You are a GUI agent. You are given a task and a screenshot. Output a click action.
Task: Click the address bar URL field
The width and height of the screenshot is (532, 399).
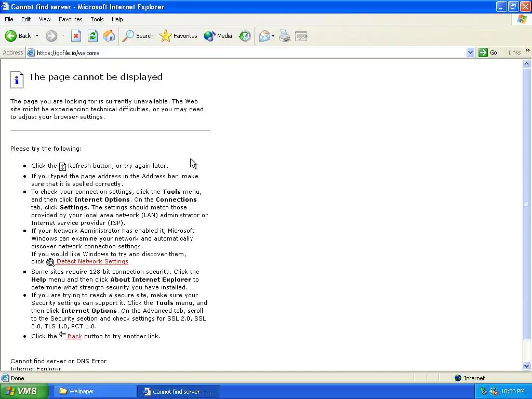pyautogui.click(x=249, y=52)
